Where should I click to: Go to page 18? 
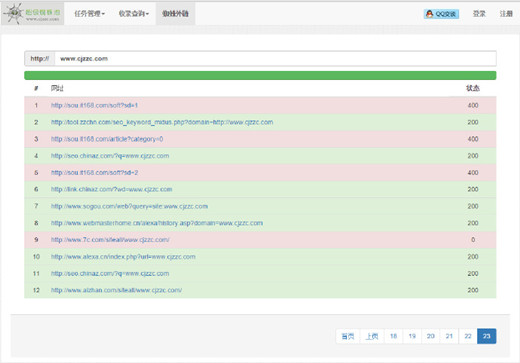pos(394,336)
